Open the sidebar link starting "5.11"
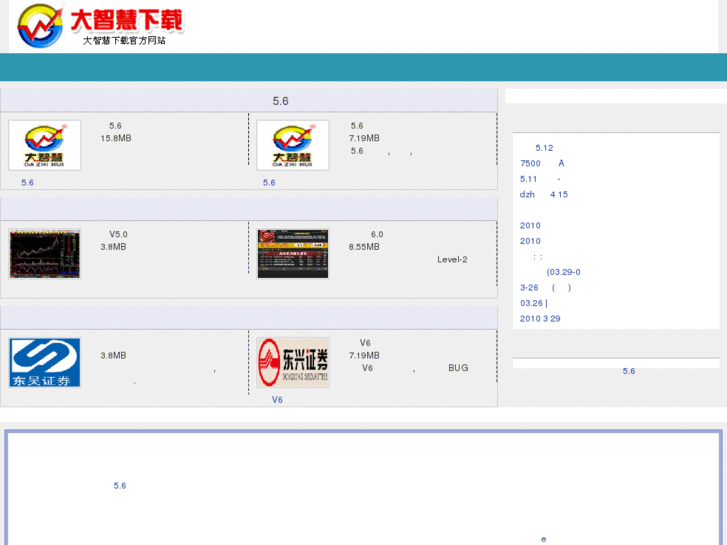Image resolution: width=727 pixels, height=545 pixels. [x=541, y=179]
